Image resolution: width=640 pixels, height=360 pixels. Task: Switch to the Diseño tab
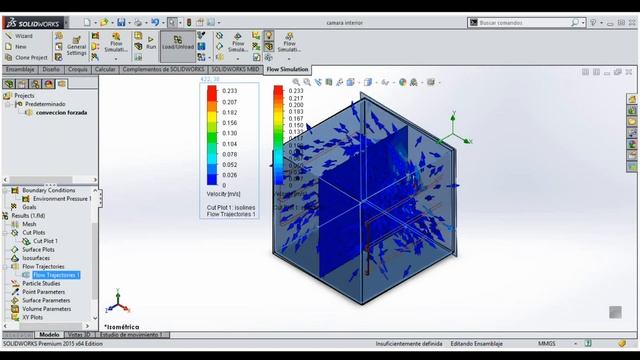tap(51, 69)
